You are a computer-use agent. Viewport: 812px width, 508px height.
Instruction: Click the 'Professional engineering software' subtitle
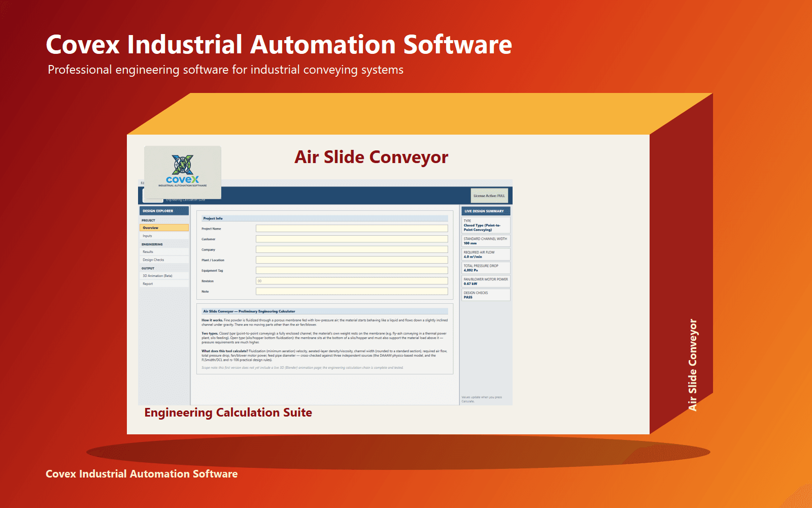(x=226, y=70)
